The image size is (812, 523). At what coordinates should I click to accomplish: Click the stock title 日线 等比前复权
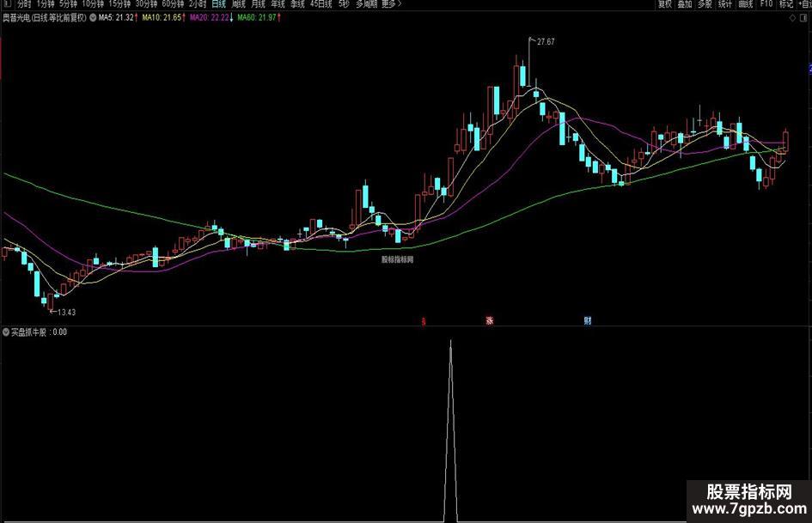[x=45, y=18]
